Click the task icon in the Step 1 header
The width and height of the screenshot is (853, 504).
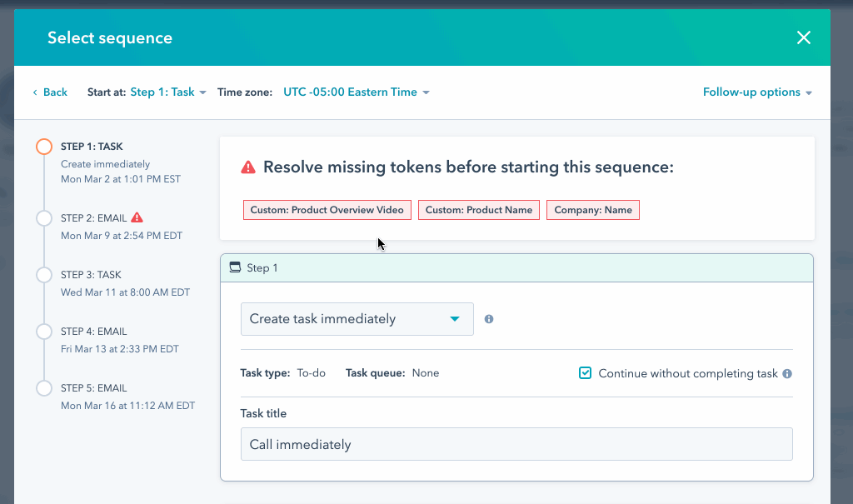[237, 267]
